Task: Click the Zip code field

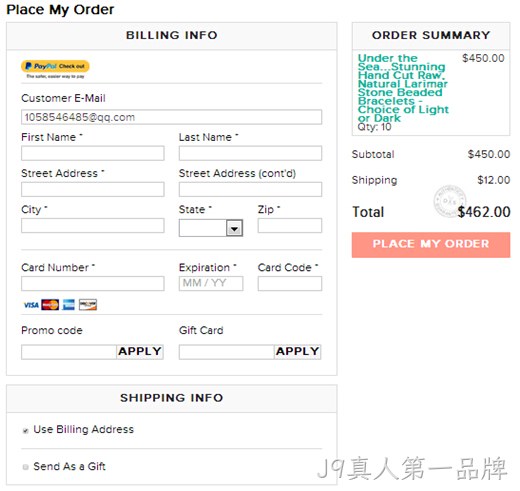Action: [290, 226]
